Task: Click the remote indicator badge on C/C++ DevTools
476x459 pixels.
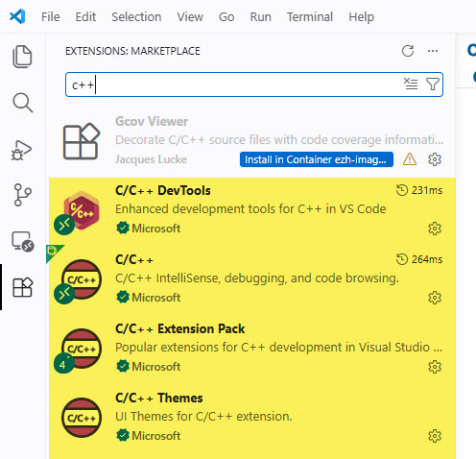Action: pos(64,225)
